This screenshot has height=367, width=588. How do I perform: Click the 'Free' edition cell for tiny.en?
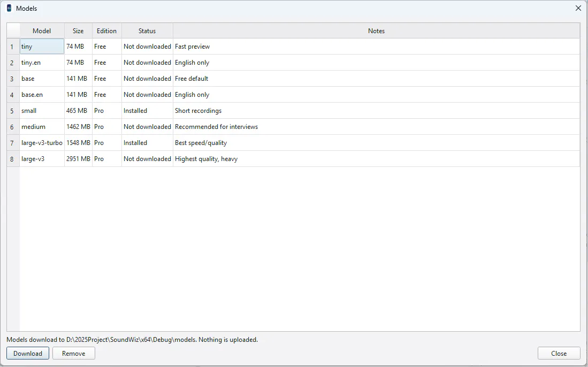(x=107, y=63)
